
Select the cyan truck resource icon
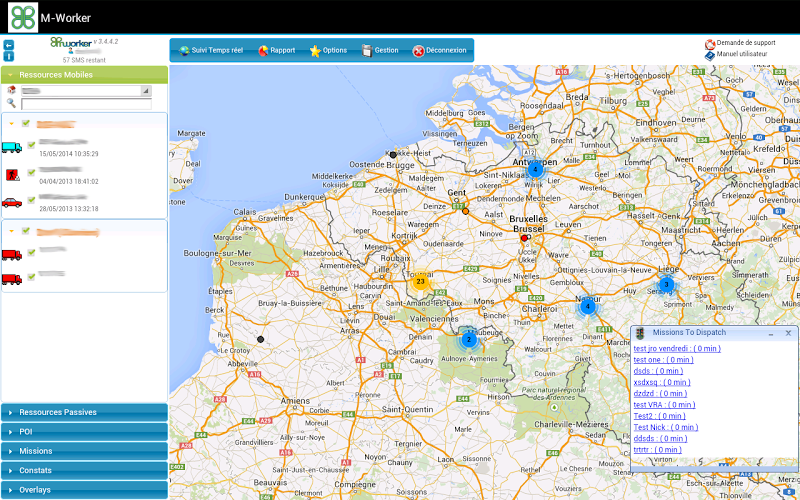pos(12,147)
